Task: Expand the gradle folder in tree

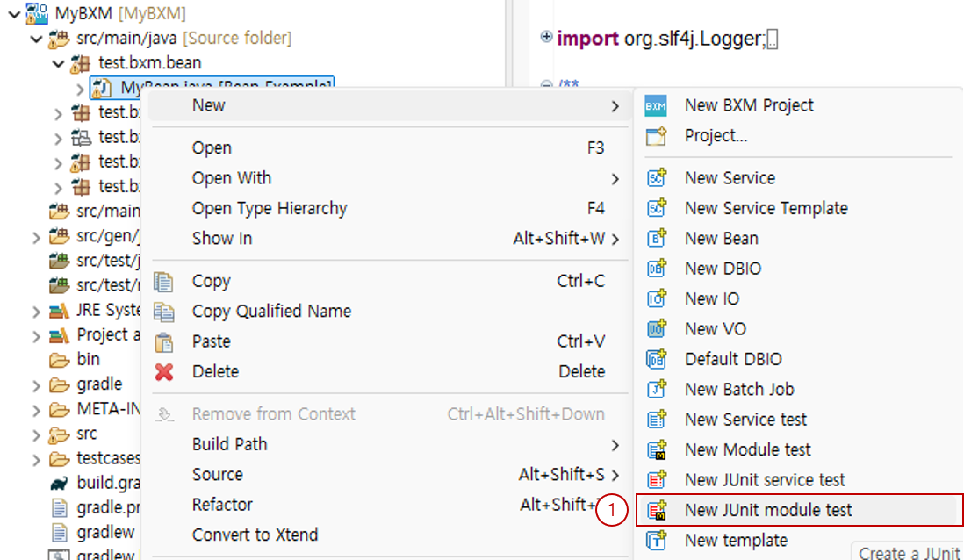Action: coord(36,385)
